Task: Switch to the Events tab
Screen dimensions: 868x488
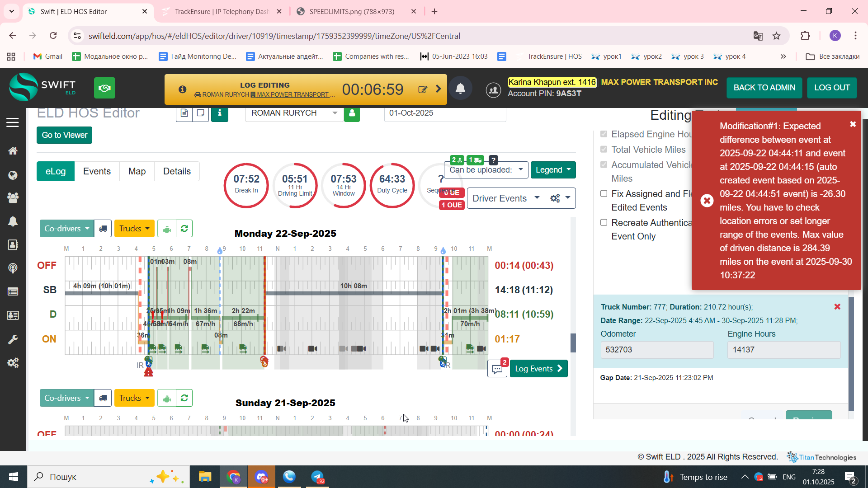Action: (97, 172)
